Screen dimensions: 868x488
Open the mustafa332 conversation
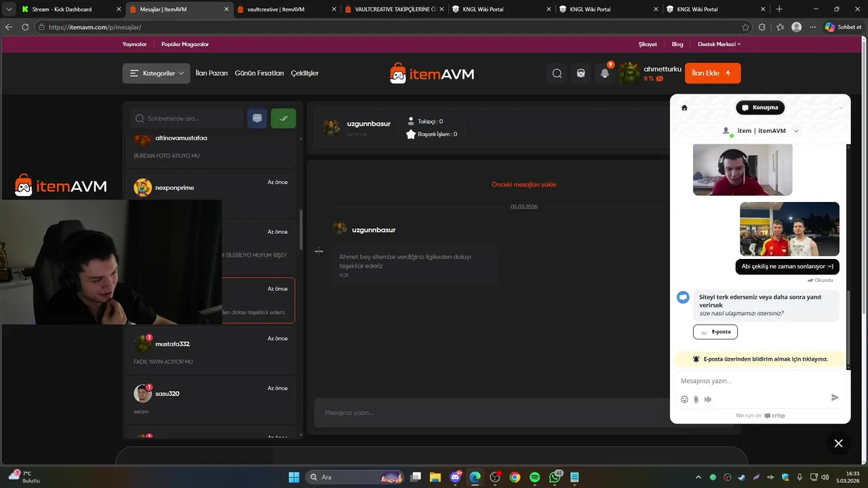(210, 350)
